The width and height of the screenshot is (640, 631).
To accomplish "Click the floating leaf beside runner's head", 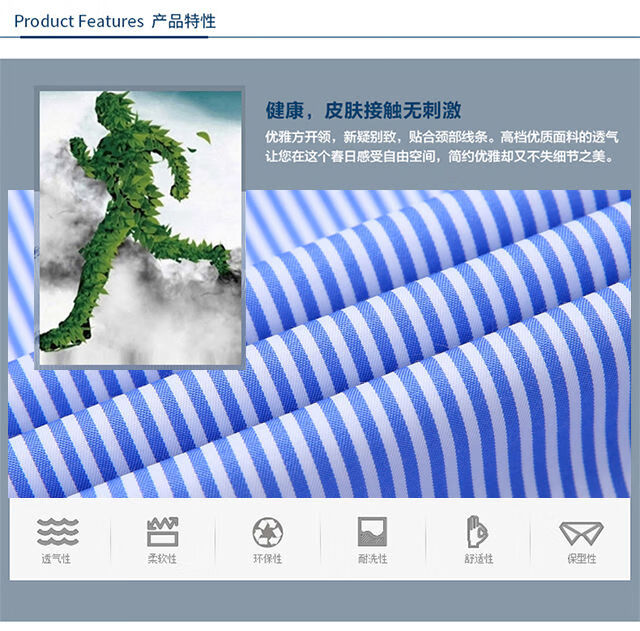I will tap(203, 137).
